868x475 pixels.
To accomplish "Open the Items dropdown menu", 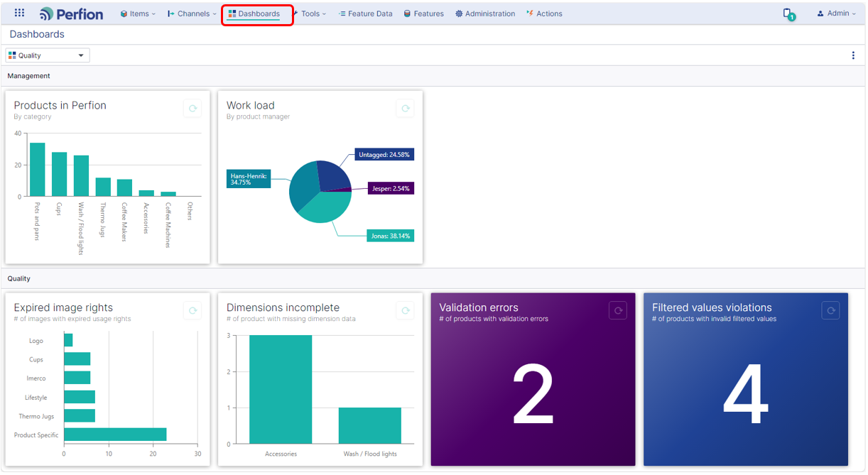I will [x=138, y=13].
